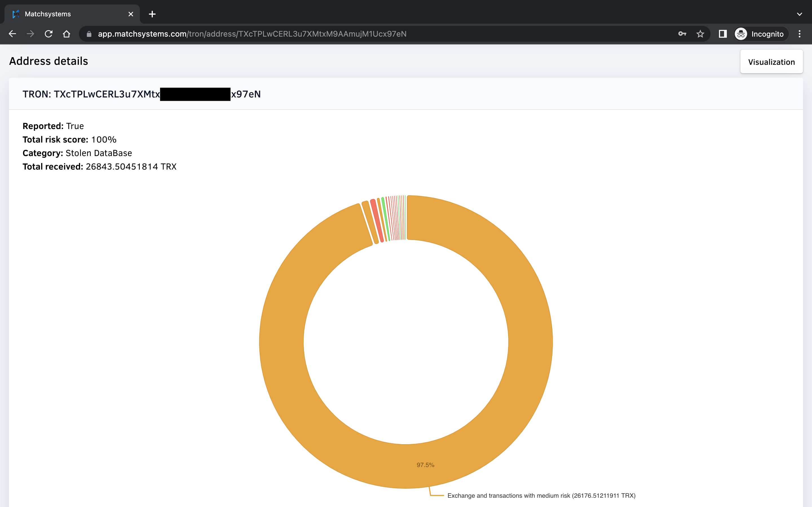812x507 pixels.
Task: Open a new browser tab
Action: tap(152, 14)
